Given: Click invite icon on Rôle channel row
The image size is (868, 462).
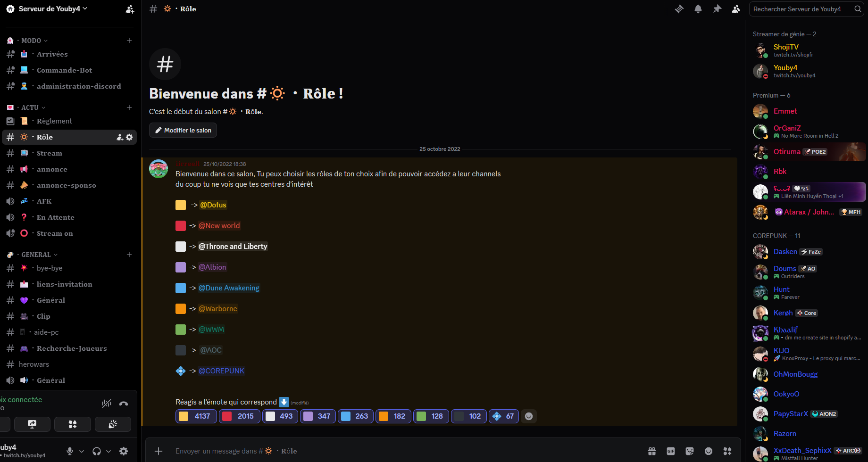Looking at the screenshot, I should click(120, 137).
